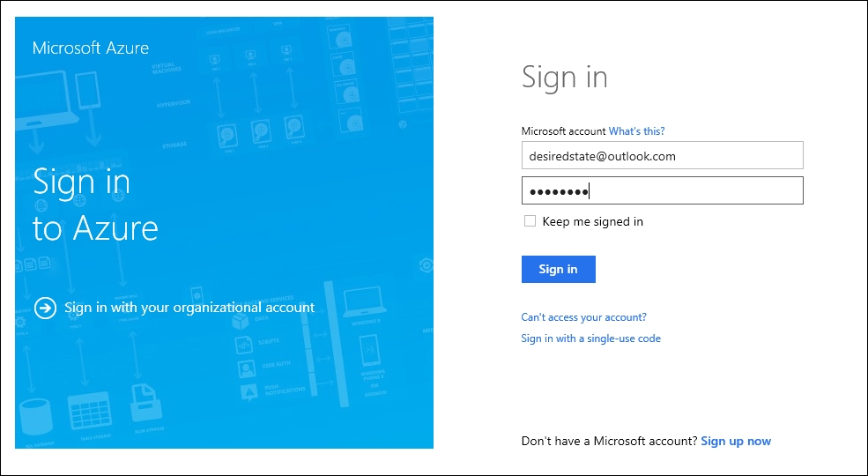Image resolution: width=868 pixels, height=476 pixels.
Task: Tick the 'Keep me signed in' checkbox
Action: 530,221
